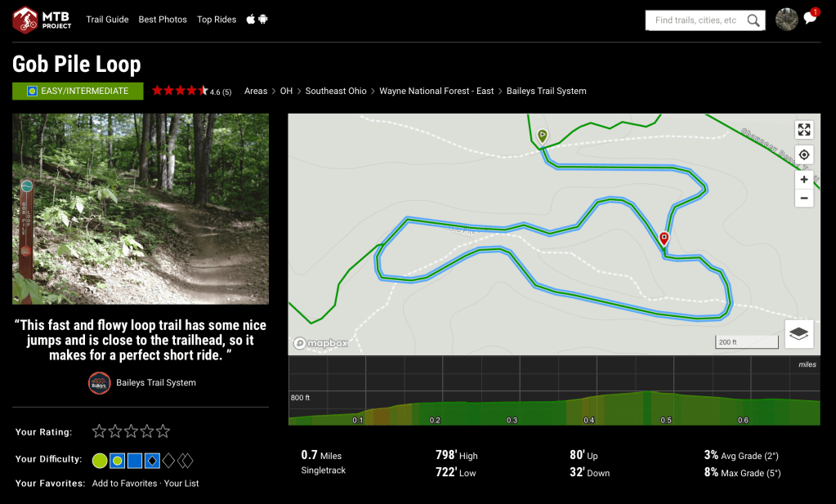Open the Apple app download icon

(x=251, y=20)
